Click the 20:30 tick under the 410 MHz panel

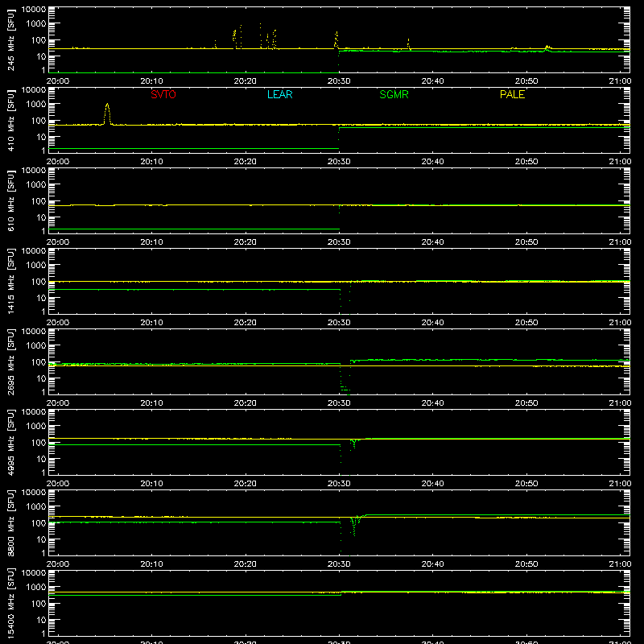(339, 162)
